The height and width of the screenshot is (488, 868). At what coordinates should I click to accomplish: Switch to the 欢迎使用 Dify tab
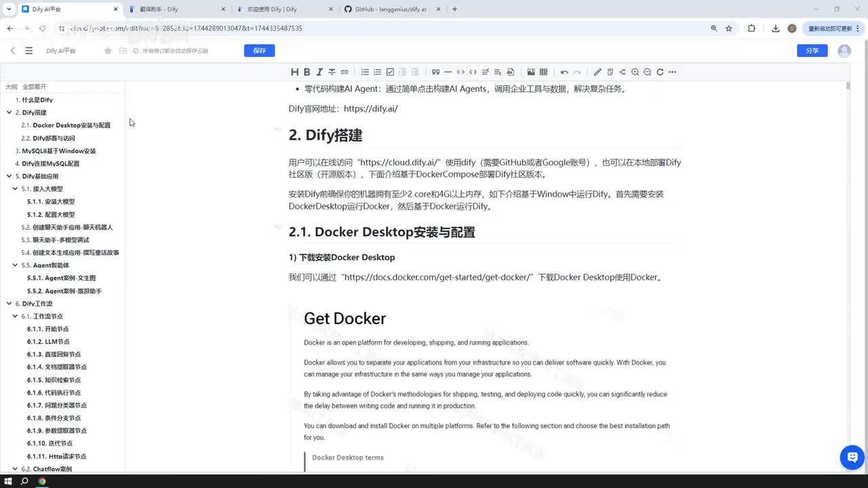click(x=285, y=9)
